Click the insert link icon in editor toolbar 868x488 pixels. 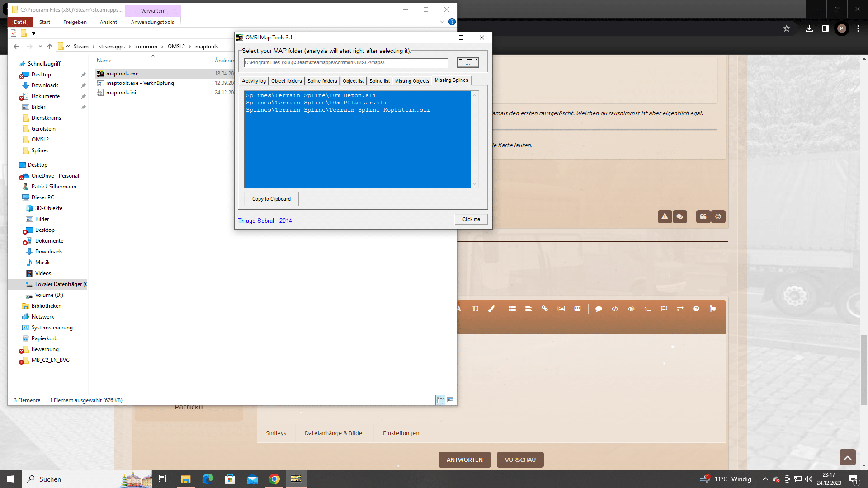coord(545,309)
